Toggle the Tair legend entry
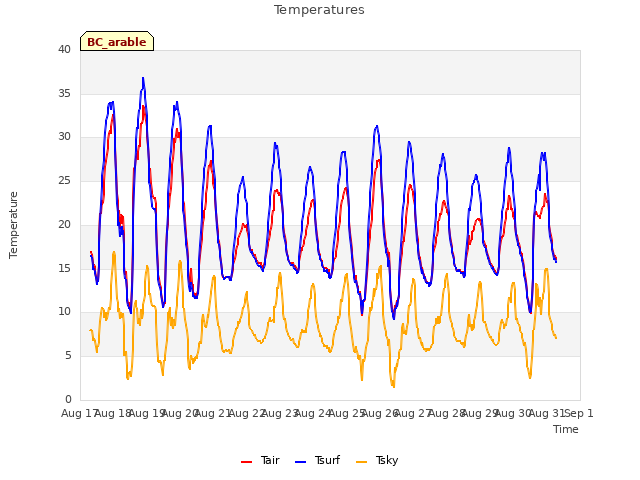Viewport: 640px width, 480px height. click(260, 460)
